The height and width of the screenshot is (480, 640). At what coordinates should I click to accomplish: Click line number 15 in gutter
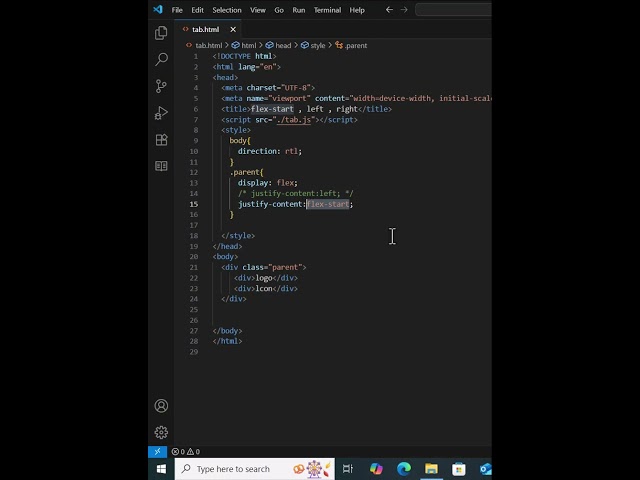tap(193, 204)
